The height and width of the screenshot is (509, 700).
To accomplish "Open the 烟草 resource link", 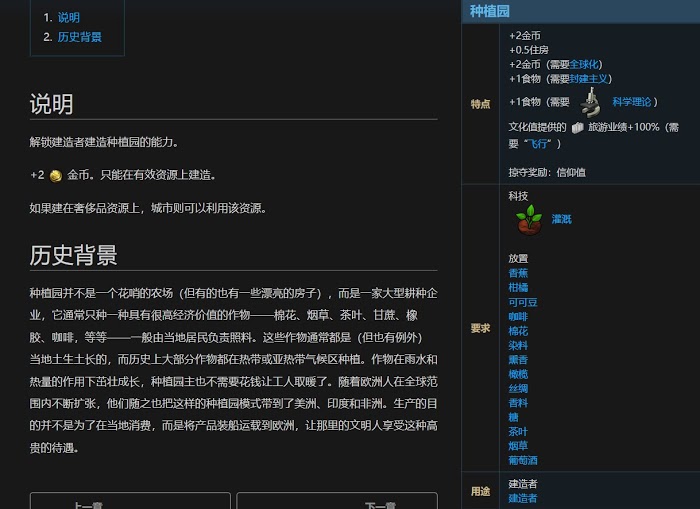I will [518, 446].
